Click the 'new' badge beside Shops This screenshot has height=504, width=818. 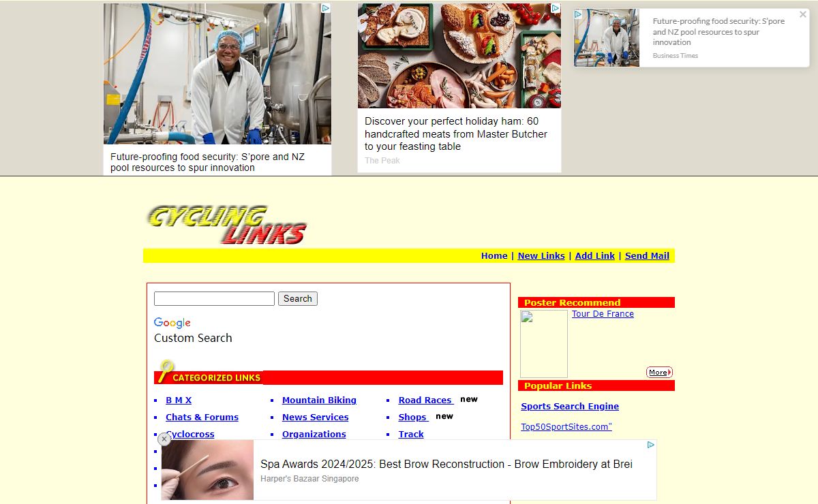click(444, 416)
